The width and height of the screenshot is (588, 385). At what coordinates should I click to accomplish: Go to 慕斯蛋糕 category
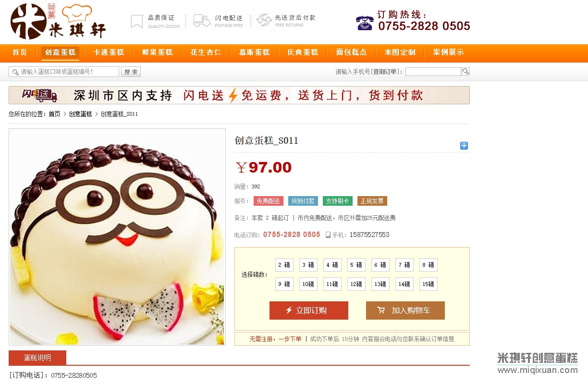pyautogui.click(x=255, y=52)
